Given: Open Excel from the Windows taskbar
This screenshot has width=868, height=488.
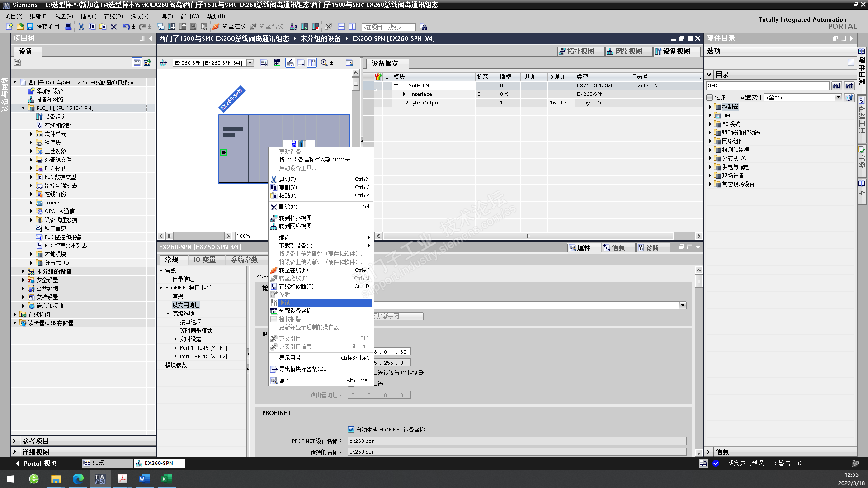Looking at the screenshot, I should [166, 479].
